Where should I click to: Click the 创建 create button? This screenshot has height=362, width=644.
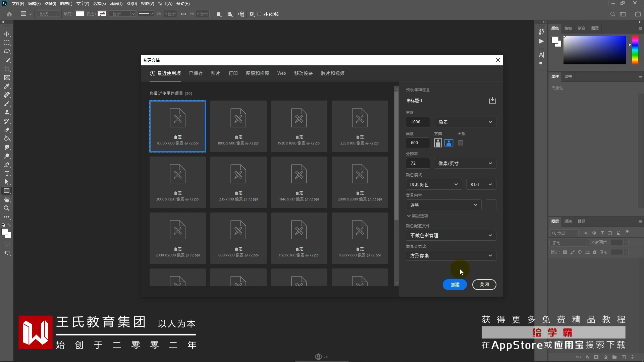click(454, 285)
